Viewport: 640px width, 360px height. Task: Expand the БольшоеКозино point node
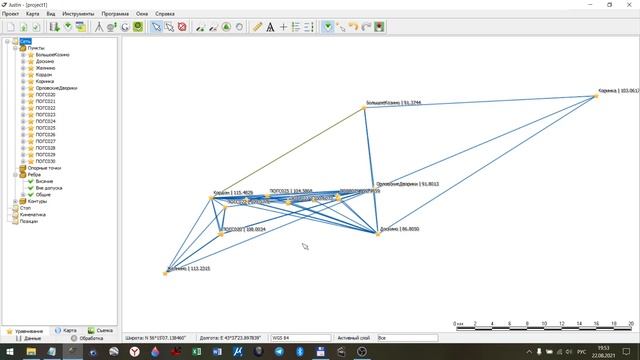pyautogui.click(x=23, y=55)
